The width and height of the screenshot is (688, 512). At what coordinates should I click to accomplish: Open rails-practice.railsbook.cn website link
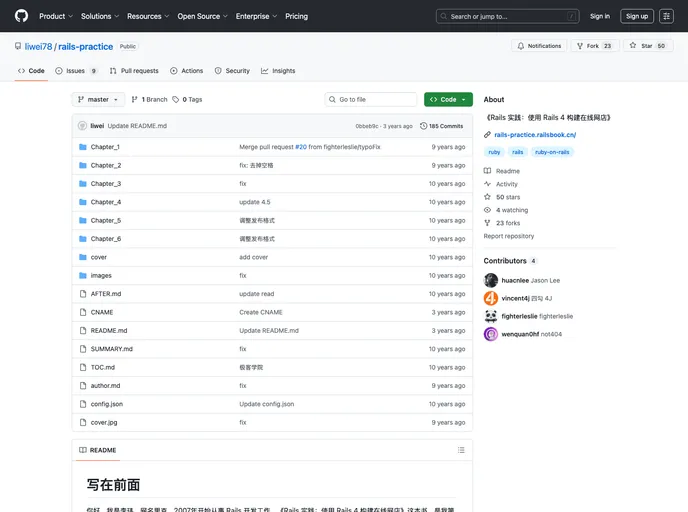[x=535, y=135]
